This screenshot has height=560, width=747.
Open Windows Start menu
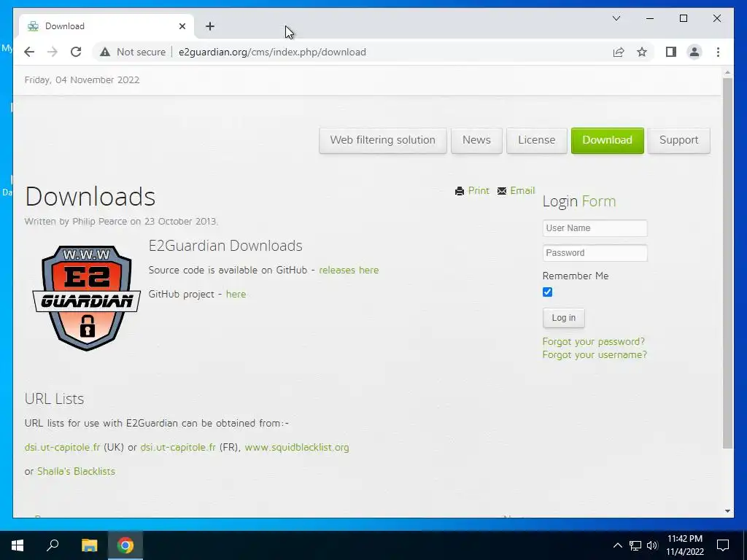point(18,545)
